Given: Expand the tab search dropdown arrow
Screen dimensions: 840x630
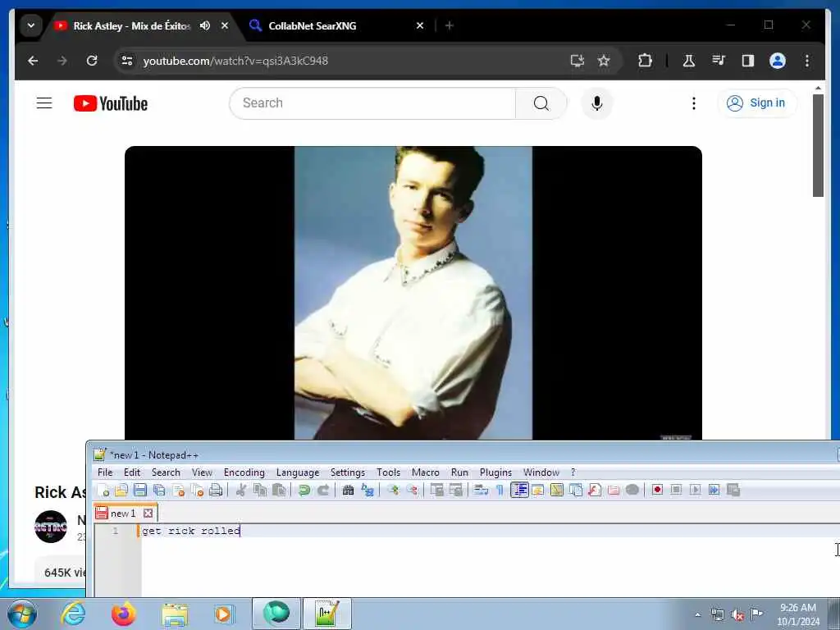Looking at the screenshot, I should coord(31,25).
